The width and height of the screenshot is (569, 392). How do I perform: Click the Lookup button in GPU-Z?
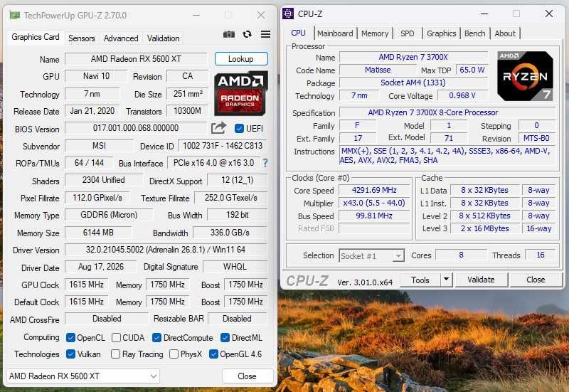pos(241,59)
